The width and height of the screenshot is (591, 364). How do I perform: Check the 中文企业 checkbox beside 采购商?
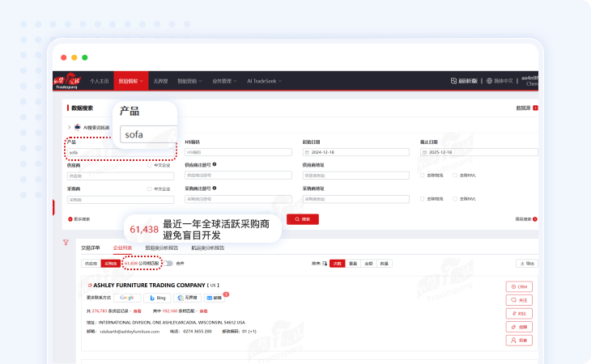pyautogui.click(x=150, y=188)
